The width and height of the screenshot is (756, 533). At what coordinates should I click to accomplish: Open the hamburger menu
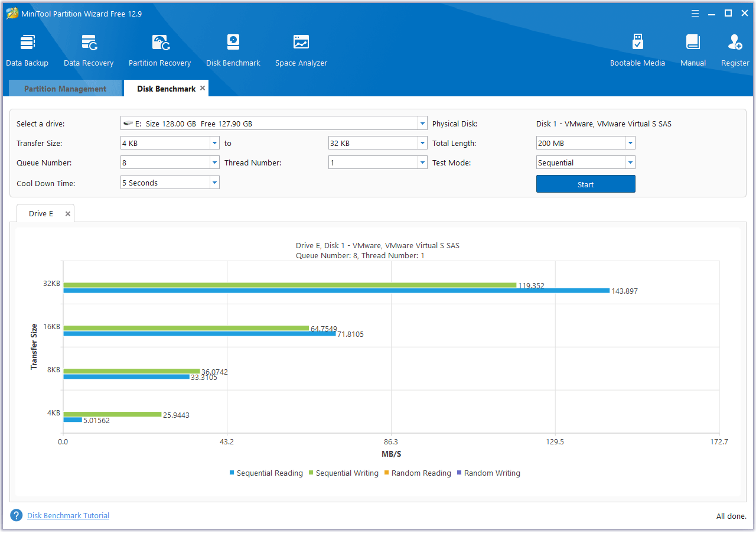tap(695, 13)
